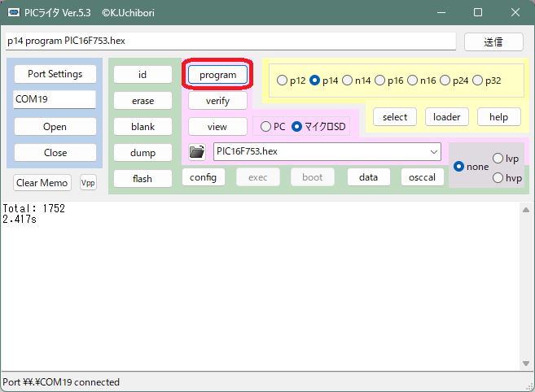Click the folder icon to browse hex files

(x=196, y=152)
